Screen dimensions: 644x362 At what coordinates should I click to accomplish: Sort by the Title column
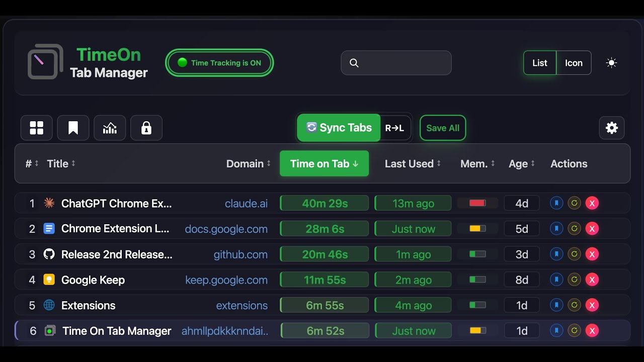(61, 163)
